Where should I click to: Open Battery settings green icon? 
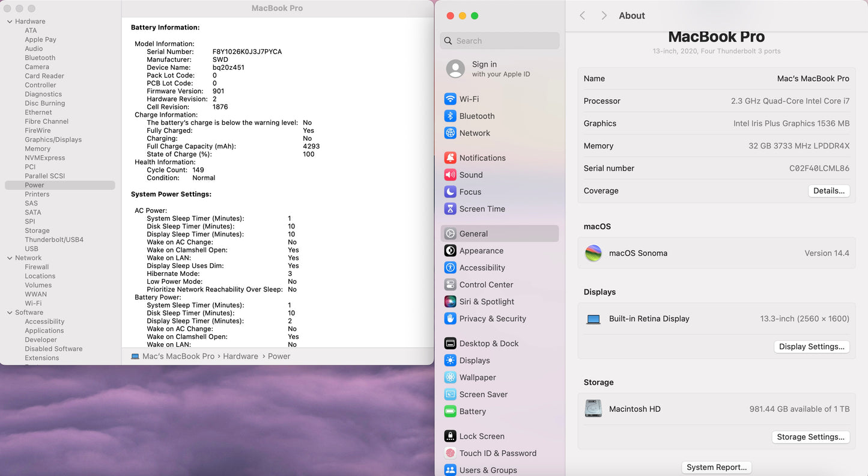[450, 412]
